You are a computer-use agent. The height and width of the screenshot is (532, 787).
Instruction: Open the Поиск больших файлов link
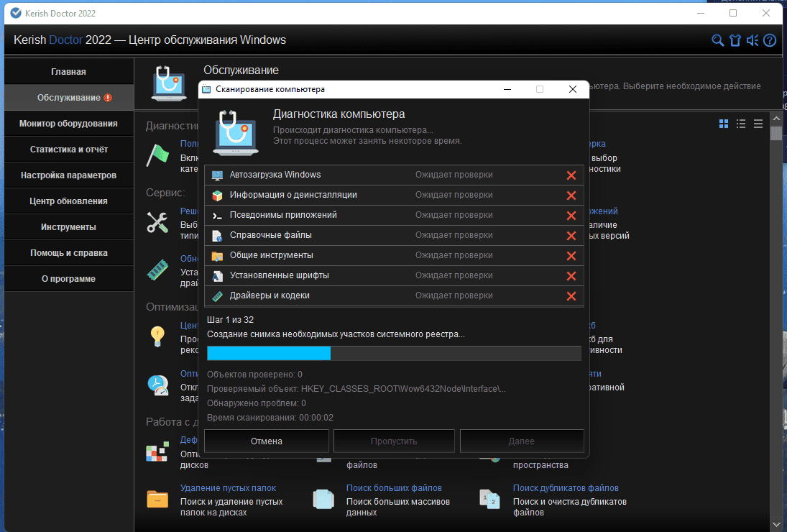click(394, 488)
